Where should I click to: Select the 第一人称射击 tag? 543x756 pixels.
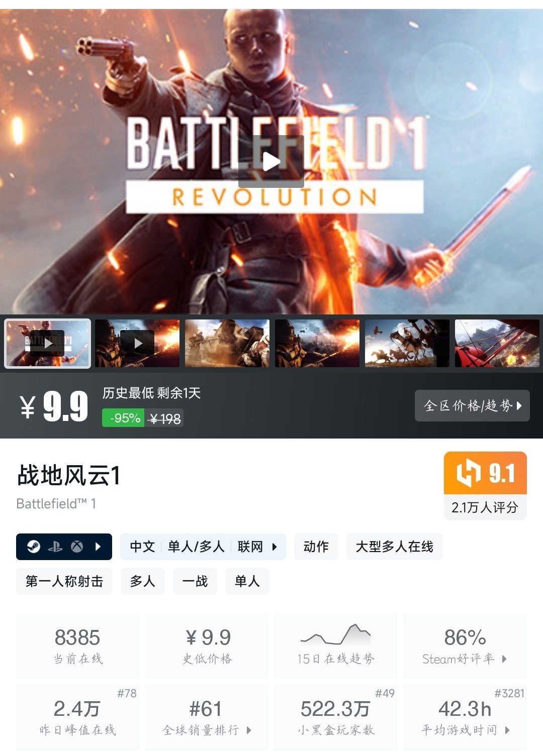64,582
